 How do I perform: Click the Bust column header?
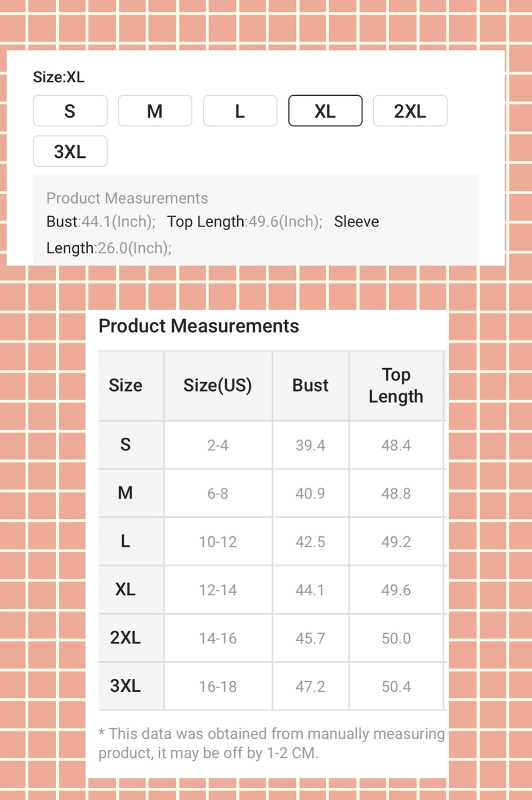coord(310,385)
